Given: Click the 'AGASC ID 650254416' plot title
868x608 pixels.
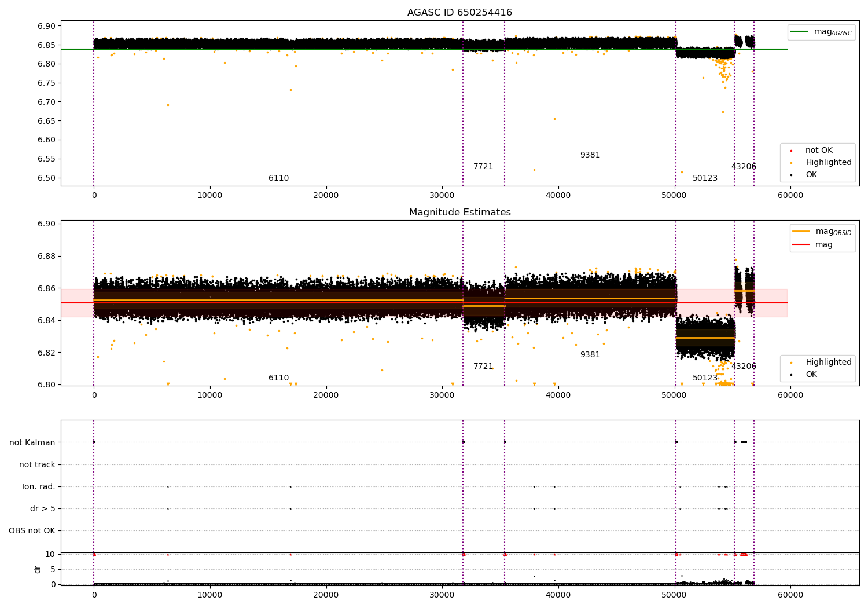Looking at the screenshot, I should coord(459,13).
